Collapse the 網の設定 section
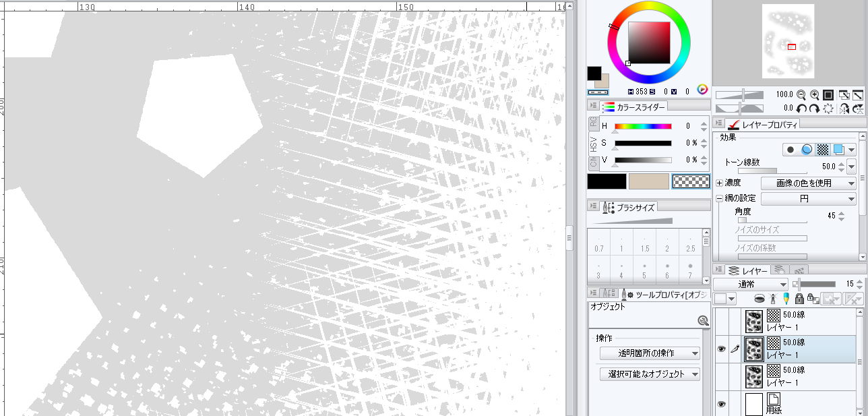The height and width of the screenshot is (416, 868). [x=719, y=199]
